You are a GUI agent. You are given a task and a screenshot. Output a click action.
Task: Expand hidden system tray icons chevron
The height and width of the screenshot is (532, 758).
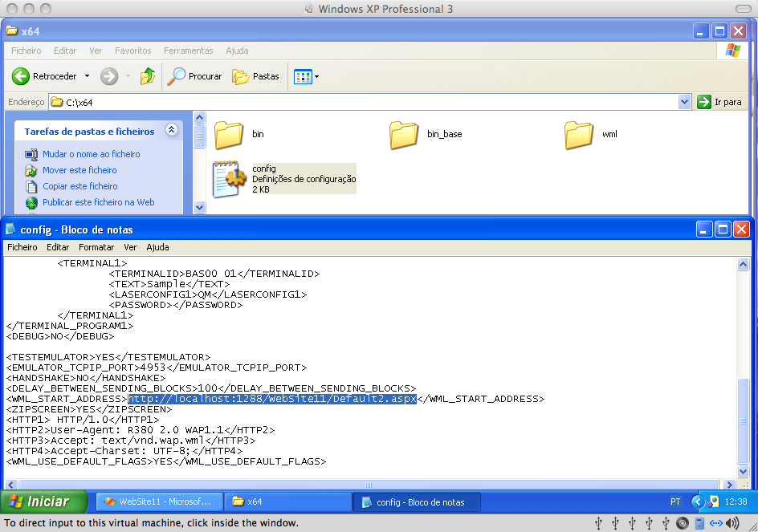click(698, 502)
